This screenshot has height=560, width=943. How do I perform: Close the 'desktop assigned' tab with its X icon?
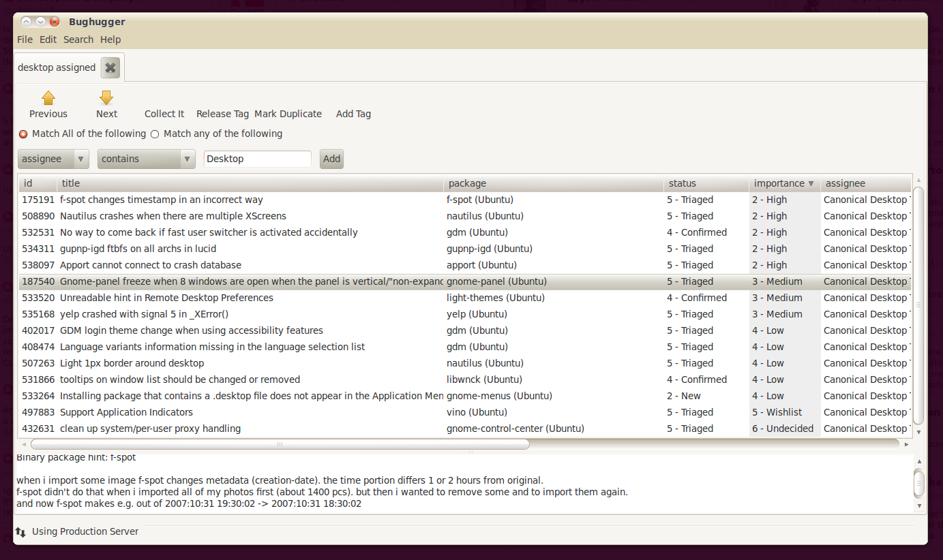click(x=110, y=67)
